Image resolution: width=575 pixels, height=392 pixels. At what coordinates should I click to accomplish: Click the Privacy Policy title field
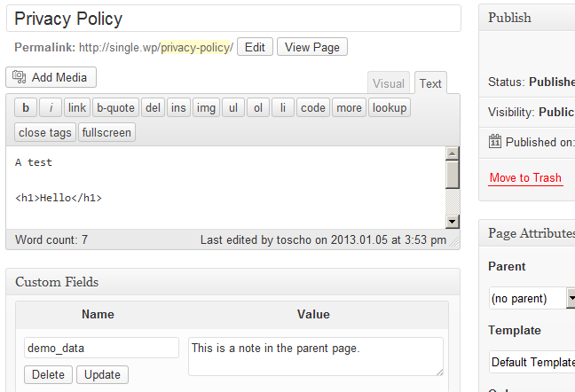[233, 19]
